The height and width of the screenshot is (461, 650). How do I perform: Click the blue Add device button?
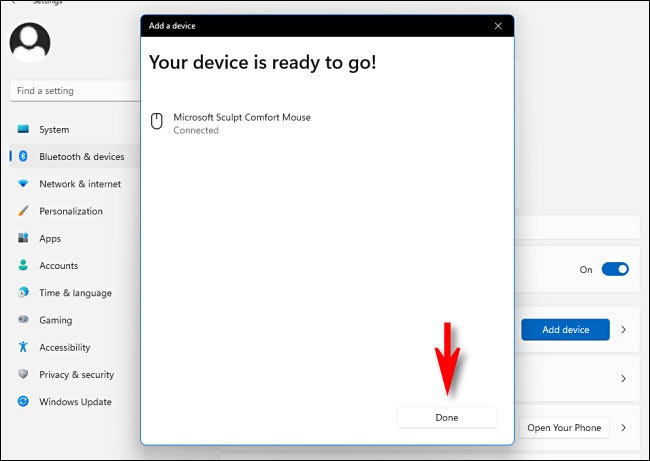565,329
